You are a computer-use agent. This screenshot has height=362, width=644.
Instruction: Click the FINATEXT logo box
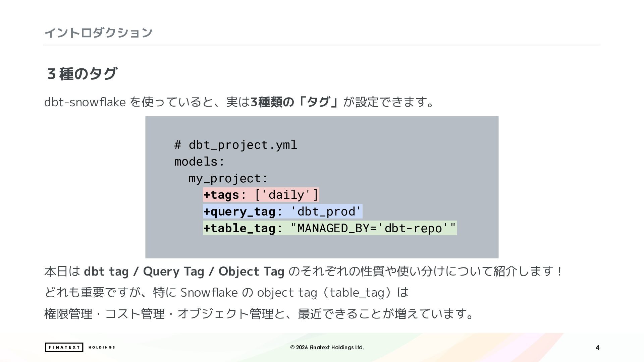tap(64, 347)
